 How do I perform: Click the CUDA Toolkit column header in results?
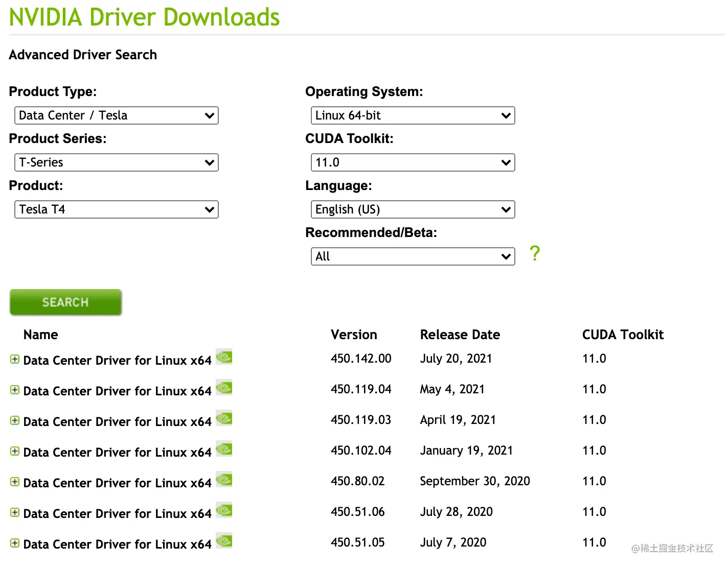[x=623, y=335]
